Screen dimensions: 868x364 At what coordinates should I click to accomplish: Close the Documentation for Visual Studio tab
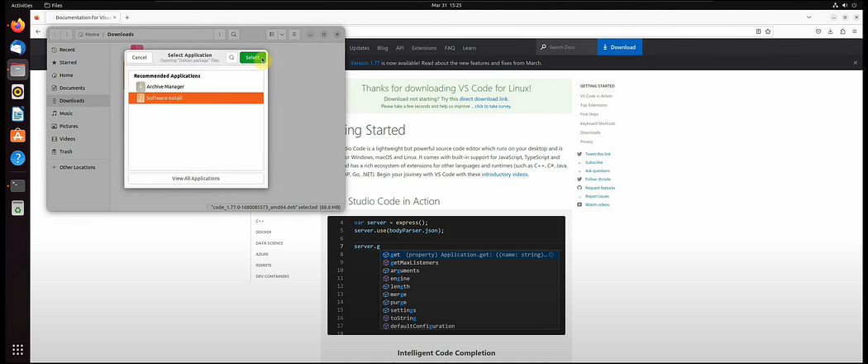[x=117, y=17]
